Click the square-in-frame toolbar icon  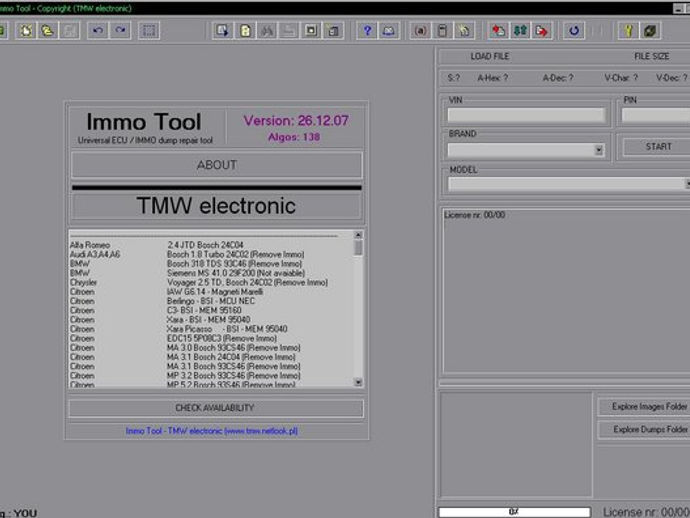pyautogui.click(x=311, y=31)
